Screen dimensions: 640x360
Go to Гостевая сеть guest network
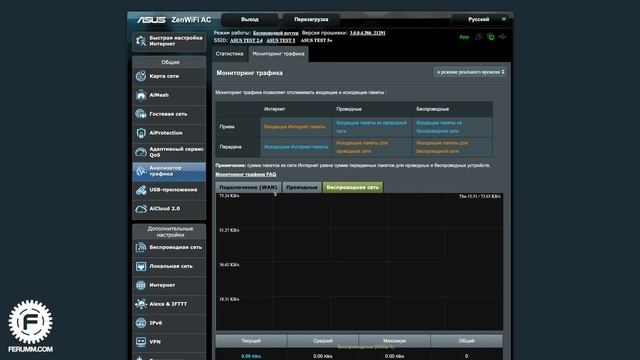(169, 114)
